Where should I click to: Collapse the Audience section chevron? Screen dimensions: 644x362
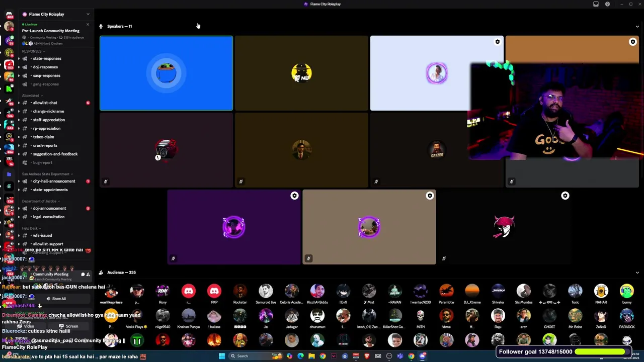[637, 273]
